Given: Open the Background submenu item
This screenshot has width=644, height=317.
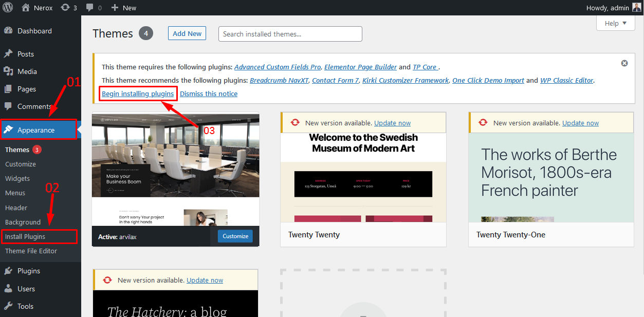Looking at the screenshot, I should (23, 222).
